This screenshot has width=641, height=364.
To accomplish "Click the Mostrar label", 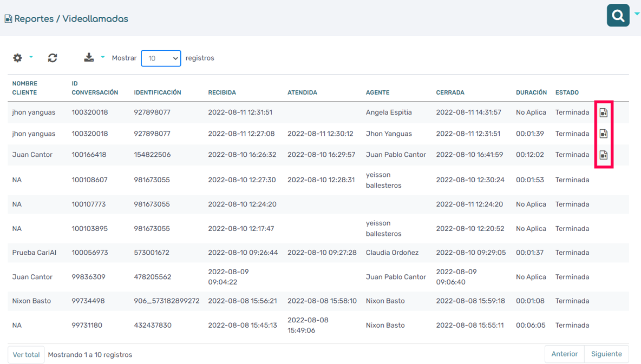I will click(x=125, y=58).
